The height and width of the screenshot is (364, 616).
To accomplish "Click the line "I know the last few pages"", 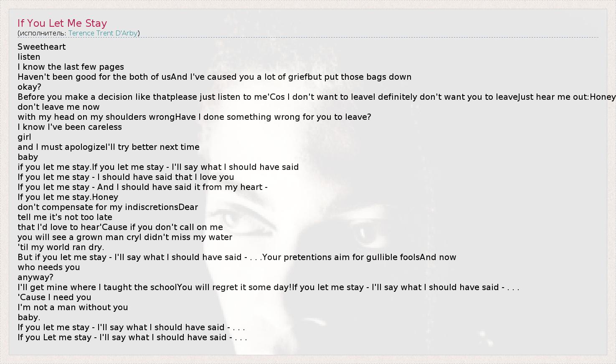I will (x=71, y=67).
